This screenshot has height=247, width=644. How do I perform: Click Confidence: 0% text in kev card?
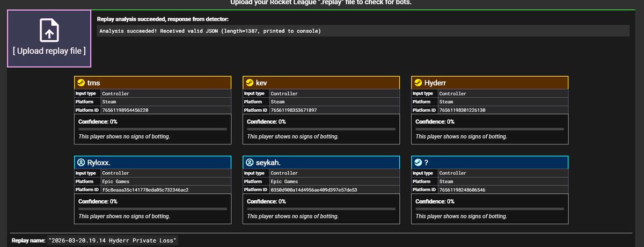point(266,122)
